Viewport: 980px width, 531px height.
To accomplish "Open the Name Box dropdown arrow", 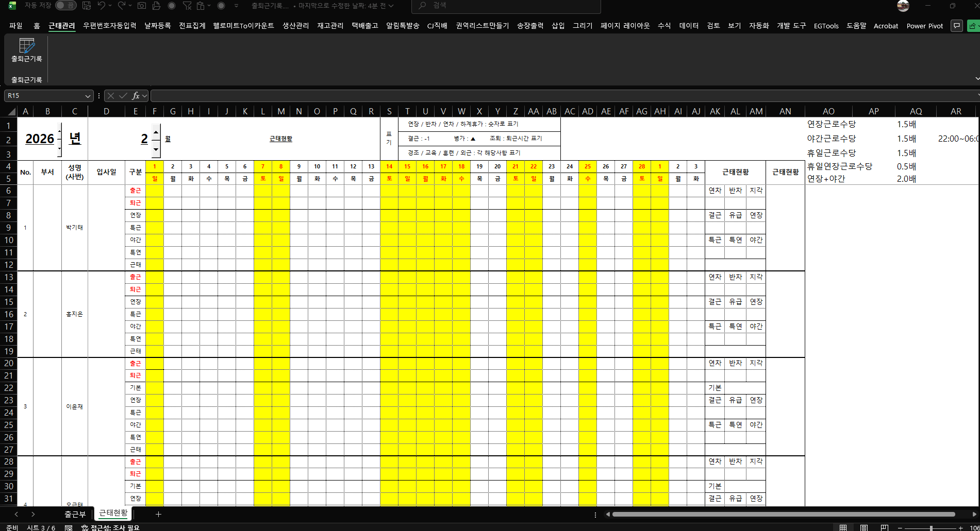I will pos(88,96).
